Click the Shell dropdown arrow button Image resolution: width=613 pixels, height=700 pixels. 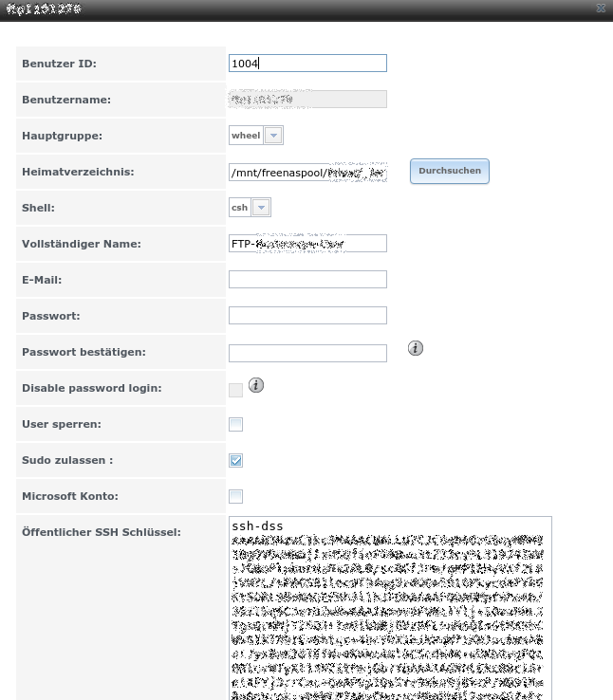coord(261,208)
